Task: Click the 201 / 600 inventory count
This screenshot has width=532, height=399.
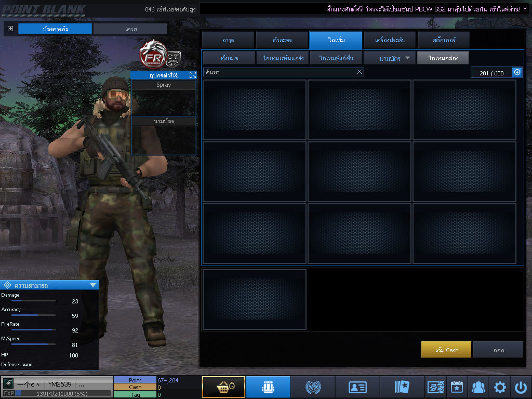Action: click(491, 73)
